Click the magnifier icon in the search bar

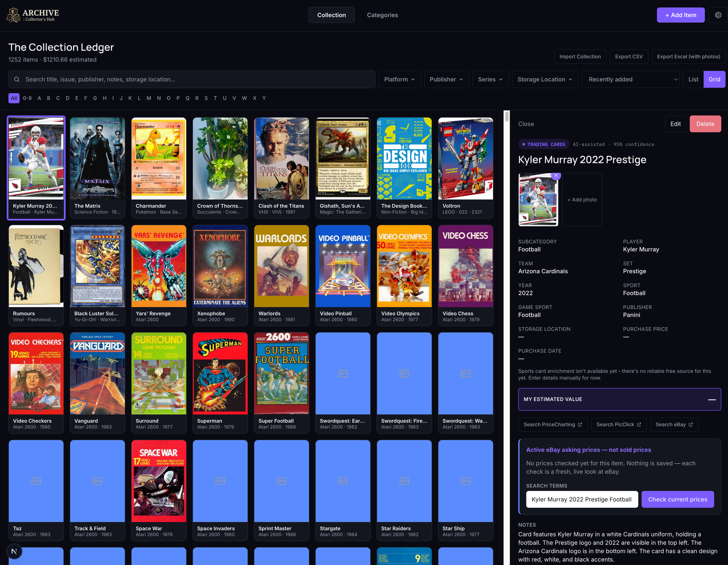click(17, 79)
